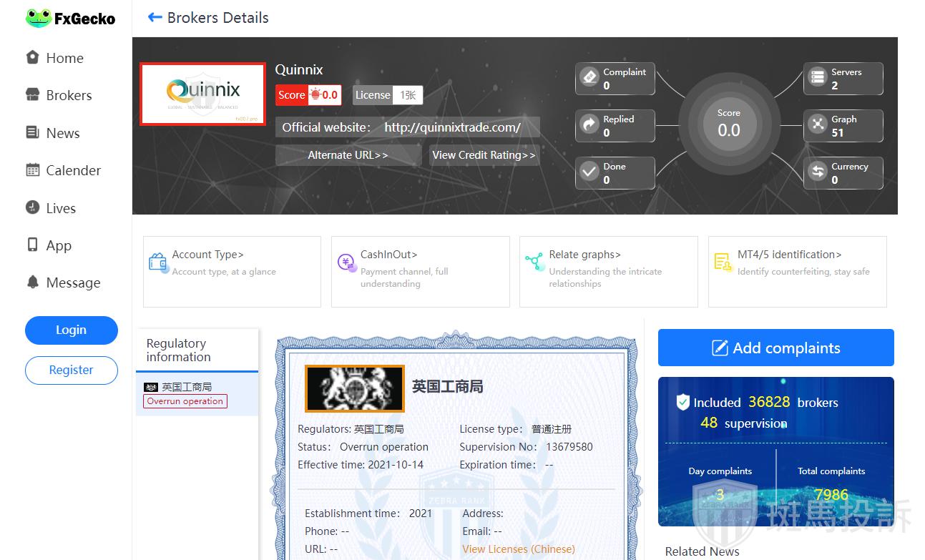Click the Done checkmark icon
925x560 pixels.
[589, 172]
